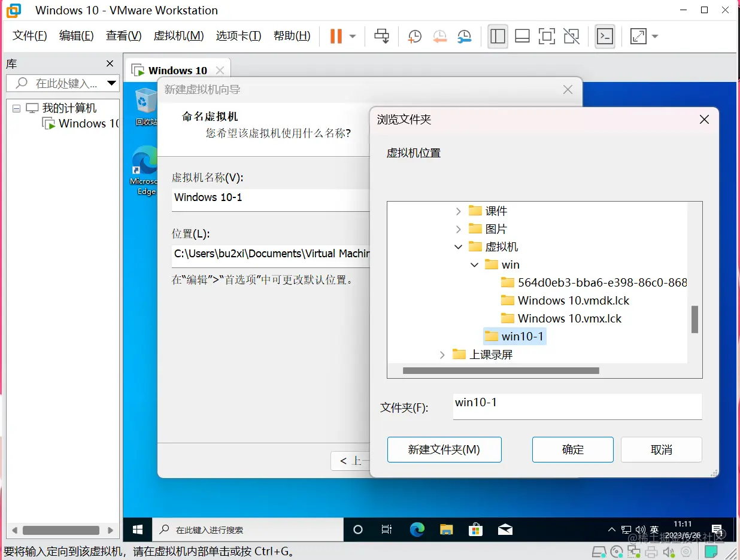Click the 文件夹(F) name field

(577, 406)
